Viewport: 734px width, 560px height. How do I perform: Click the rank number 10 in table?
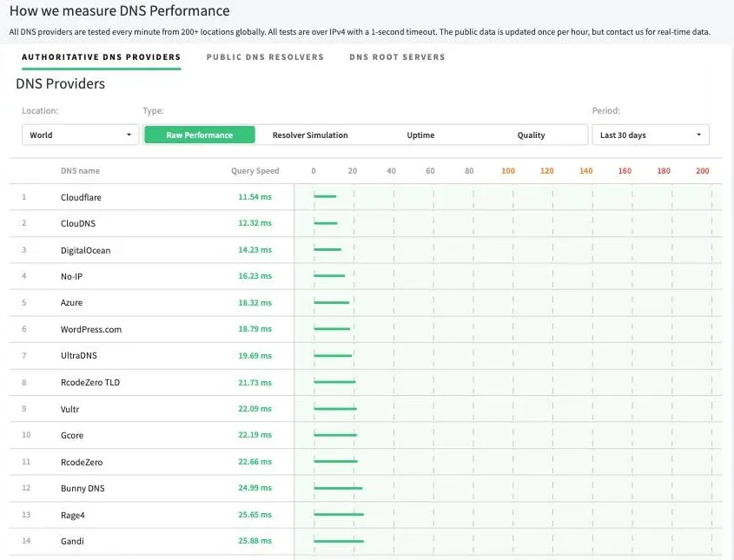(26, 435)
